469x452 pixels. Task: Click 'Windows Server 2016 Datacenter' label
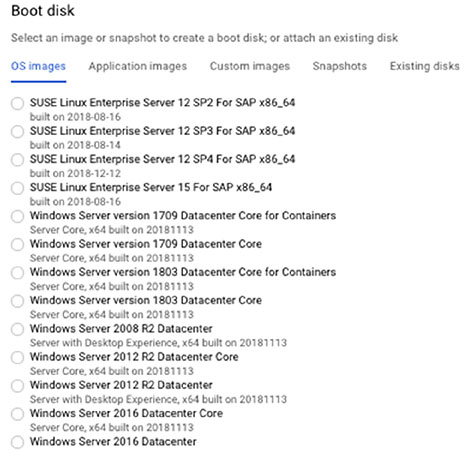pos(113,441)
